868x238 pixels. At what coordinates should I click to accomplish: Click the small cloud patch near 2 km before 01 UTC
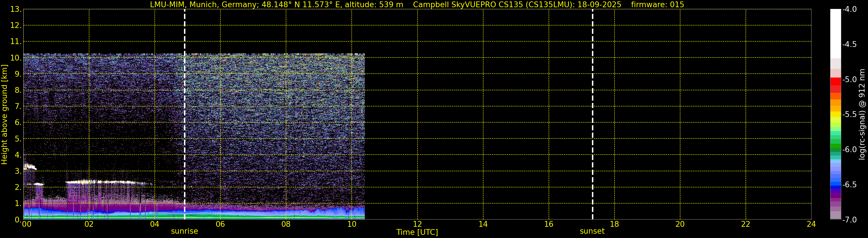pyautogui.click(x=39, y=184)
